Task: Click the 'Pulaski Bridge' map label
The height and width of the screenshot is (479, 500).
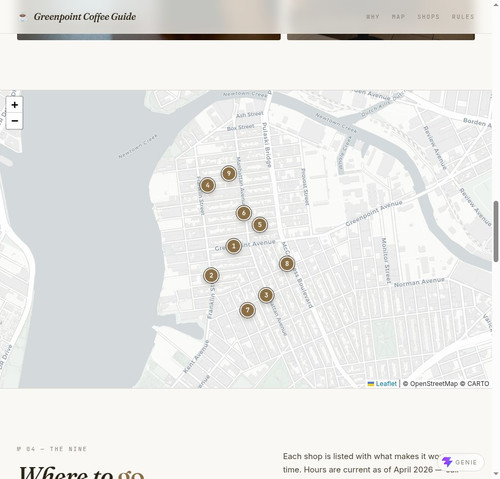Action: (266, 145)
